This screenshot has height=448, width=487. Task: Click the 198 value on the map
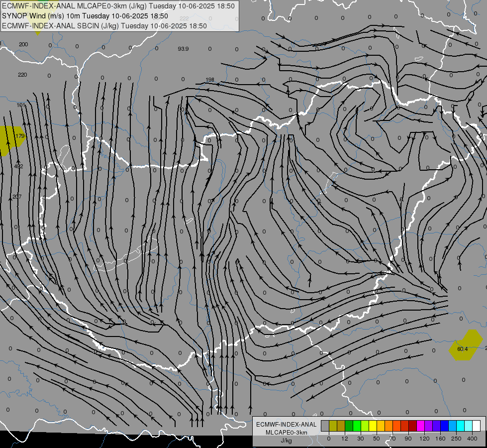pyautogui.click(x=210, y=80)
